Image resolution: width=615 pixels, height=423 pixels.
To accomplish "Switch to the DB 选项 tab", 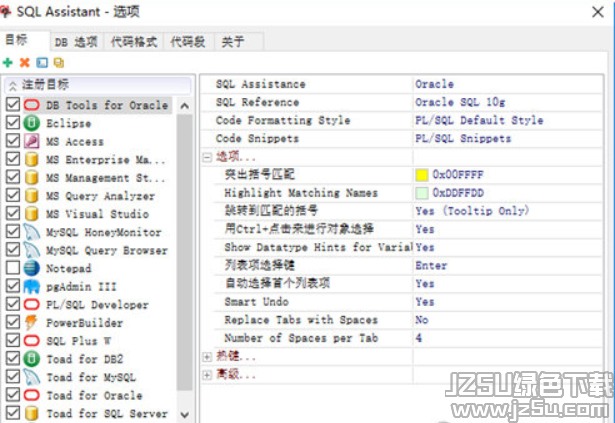I will [x=76, y=42].
